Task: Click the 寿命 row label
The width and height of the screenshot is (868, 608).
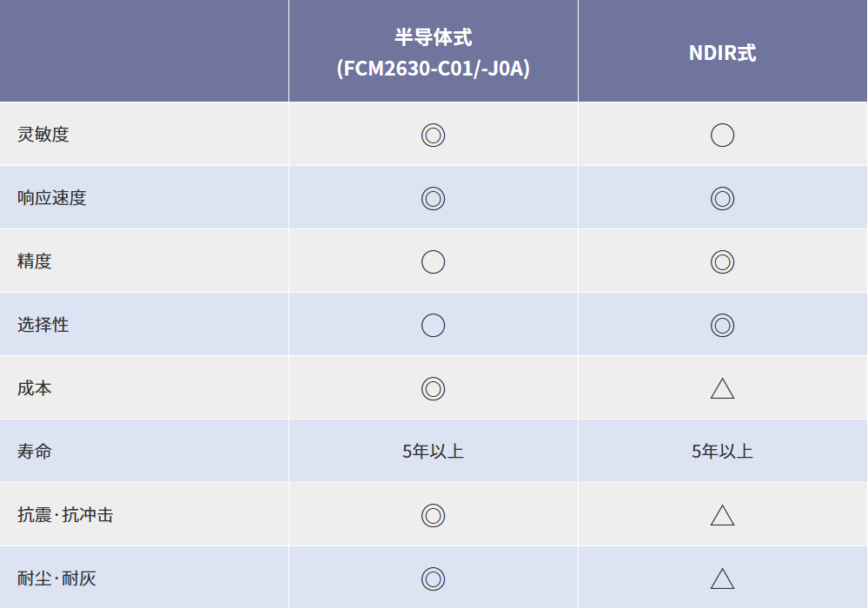Action: point(35,452)
